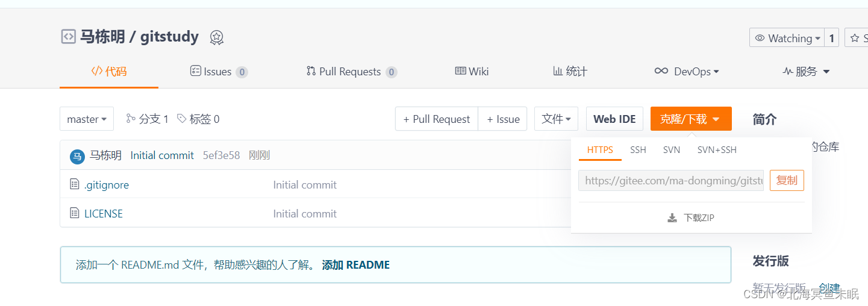This screenshot has width=868, height=306.
Task: Expand the DevOps menu
Action: (x=687, y=71)
